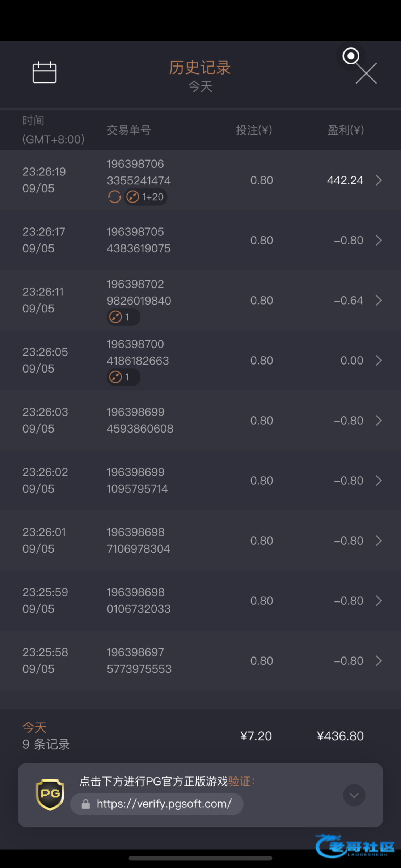Click the PG shield logo
Image resolution: width=401 pixels, height=868 pixels.
coord(50,795)
